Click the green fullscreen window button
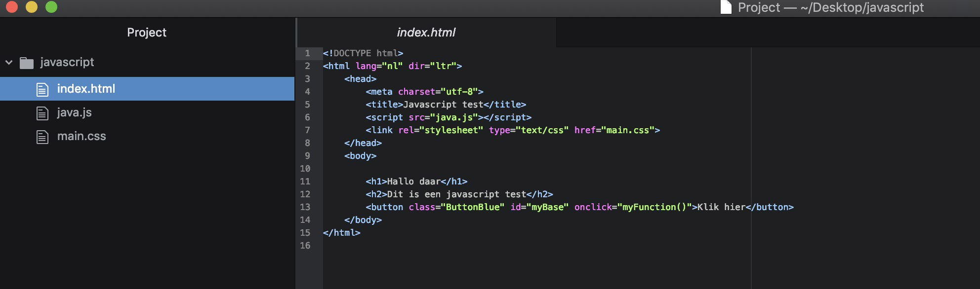Image resolution: width=980 pixels, height=289 pixels. [51, 7]
